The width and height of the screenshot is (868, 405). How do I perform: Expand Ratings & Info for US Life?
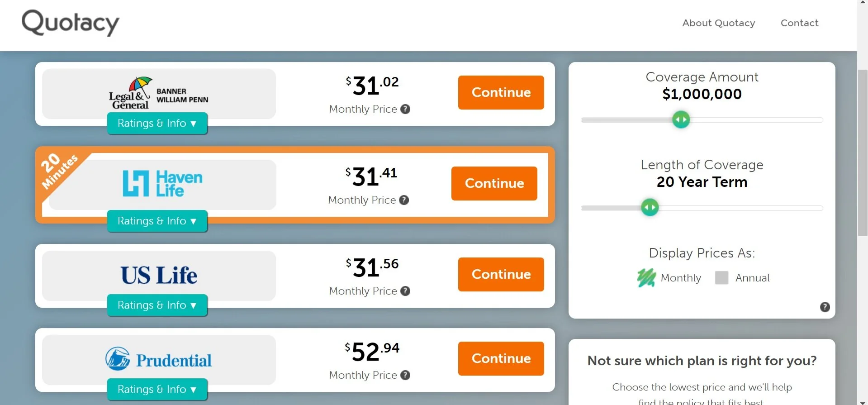tap(157, 305)
